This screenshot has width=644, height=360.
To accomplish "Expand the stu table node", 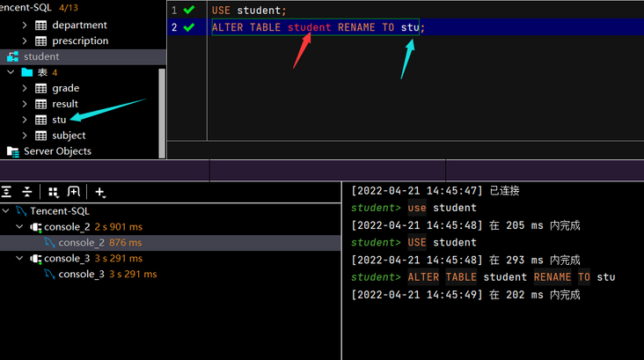I will 25,120.
